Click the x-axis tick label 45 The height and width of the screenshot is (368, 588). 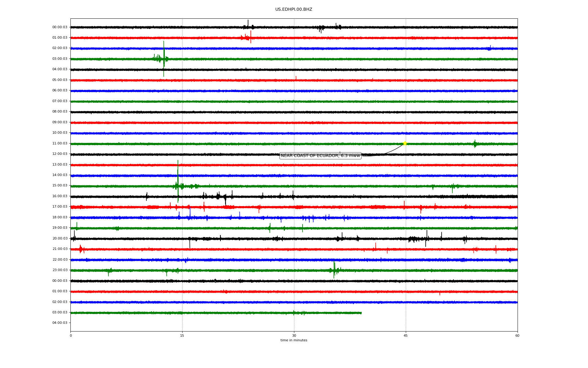click(406, 336)
